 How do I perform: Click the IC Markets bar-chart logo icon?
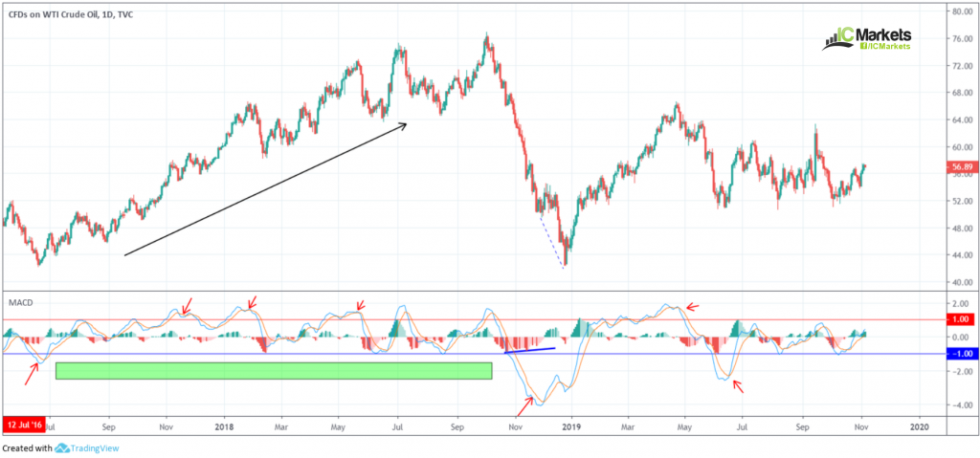click(836, 41)
